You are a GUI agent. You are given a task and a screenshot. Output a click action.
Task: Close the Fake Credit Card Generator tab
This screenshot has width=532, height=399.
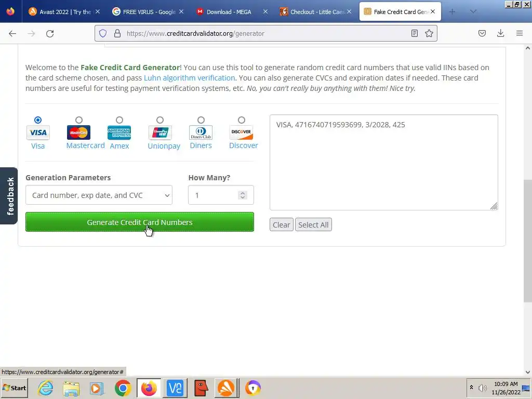433,11
